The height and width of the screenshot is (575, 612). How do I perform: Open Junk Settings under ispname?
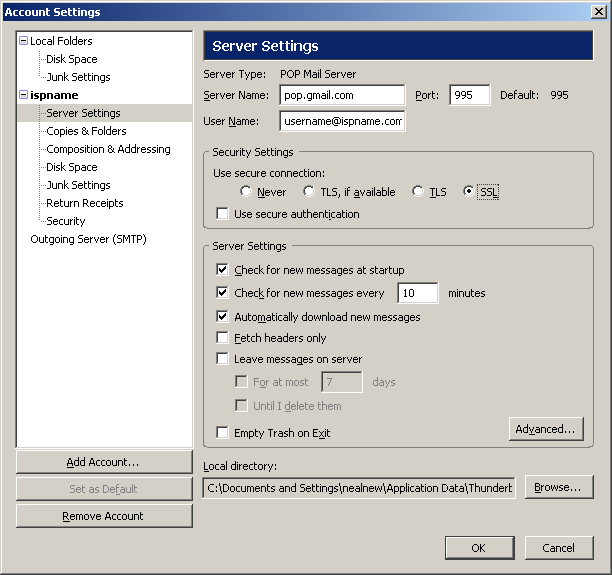tap(78, 185)
